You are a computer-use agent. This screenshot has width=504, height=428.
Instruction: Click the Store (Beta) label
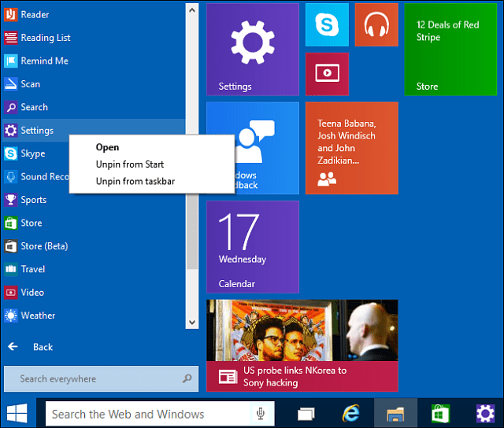[44, 246]
